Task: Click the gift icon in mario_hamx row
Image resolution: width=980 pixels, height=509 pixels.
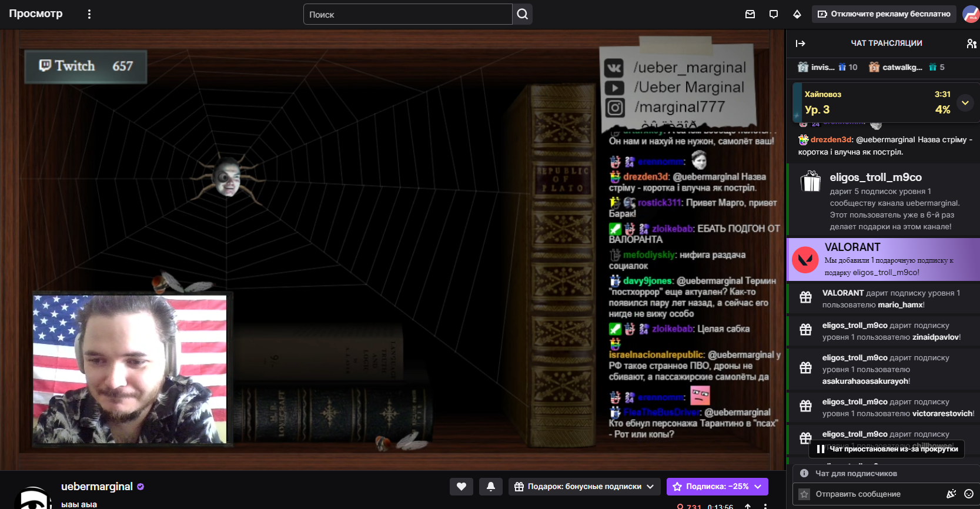Action: click(x=805, y=297)
